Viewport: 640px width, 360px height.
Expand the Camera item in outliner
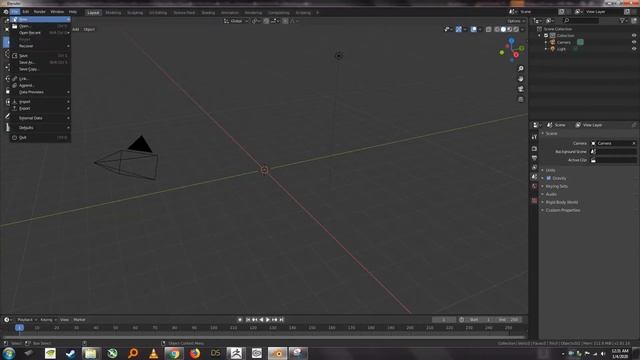click(x=546, y=42)
